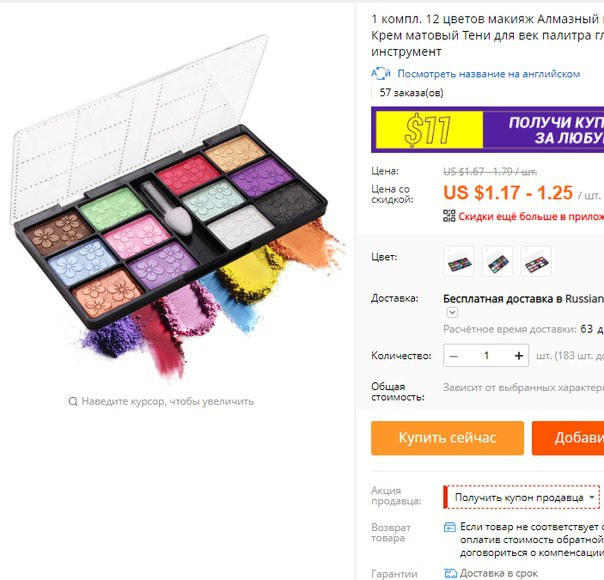Image resolution: width=604 pixels, height=580 pixels.
Task: Click the return policy card icon
Action: [450, 527]
